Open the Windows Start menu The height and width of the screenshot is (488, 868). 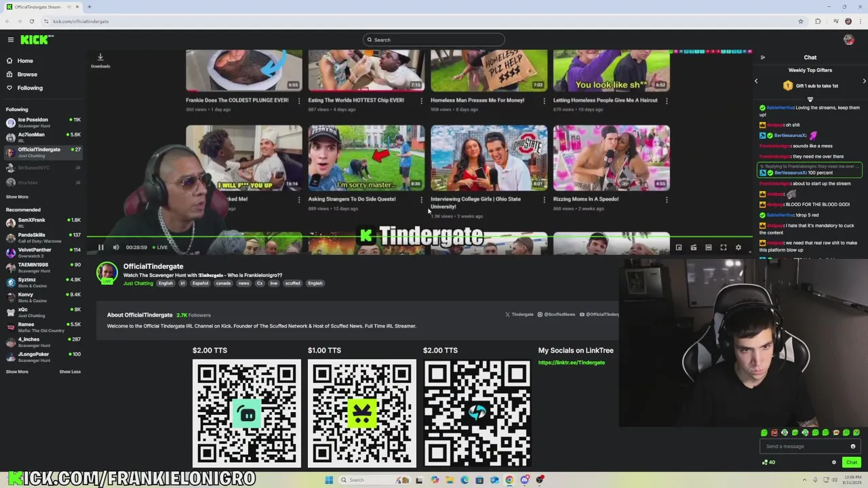click(x=329, y=480)
